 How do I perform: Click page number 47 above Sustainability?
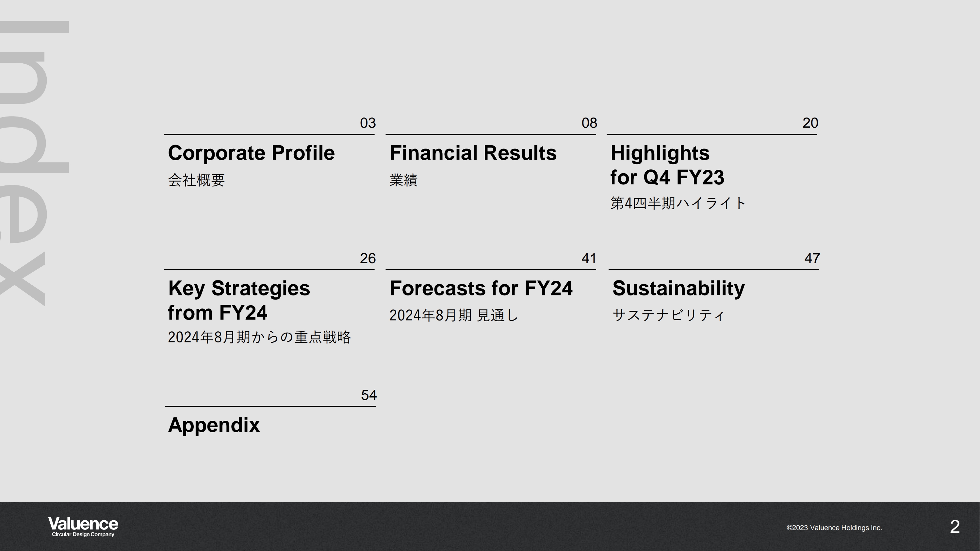pos(812,258)
